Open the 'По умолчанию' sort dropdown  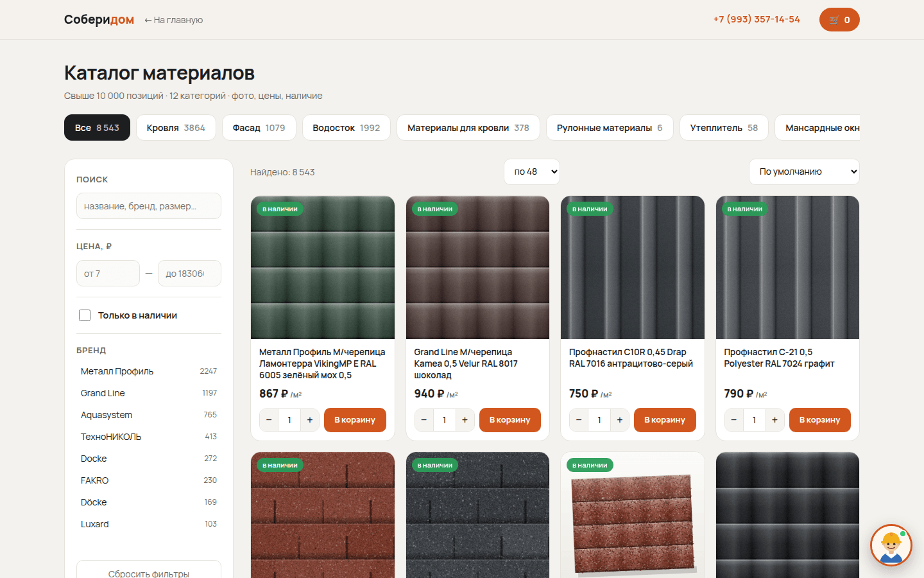804,171
